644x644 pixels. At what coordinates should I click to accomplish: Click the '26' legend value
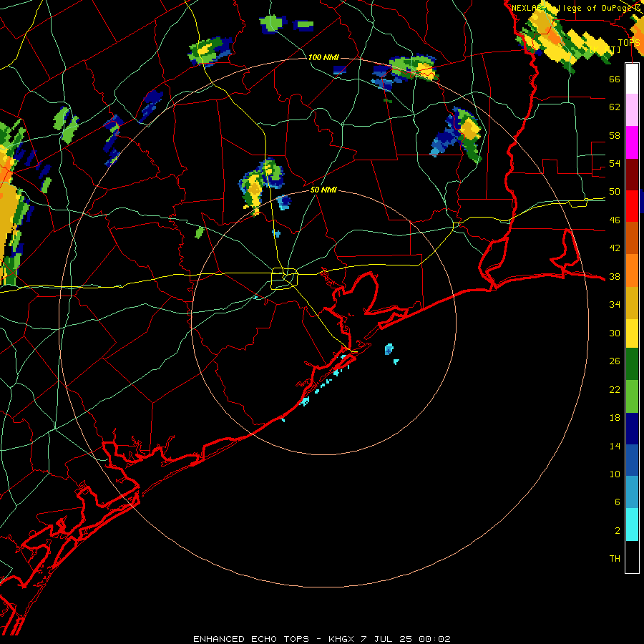[615, 361]
